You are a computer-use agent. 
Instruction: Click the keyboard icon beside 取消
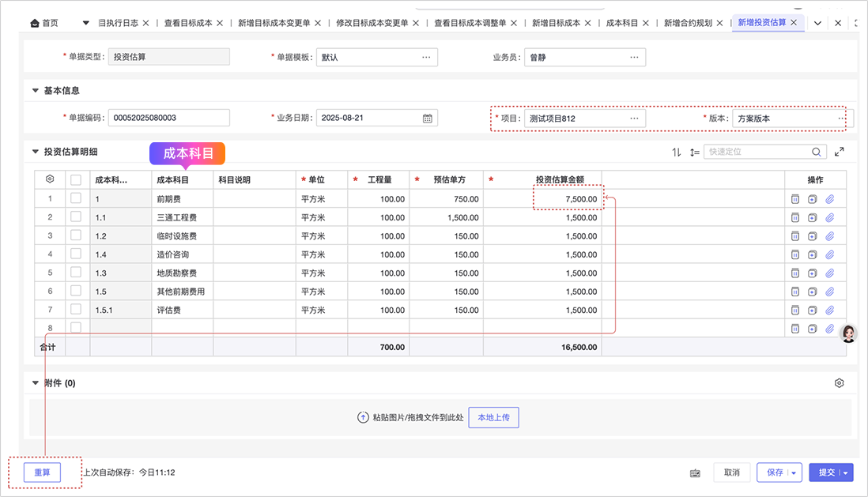tap(695, 473)
